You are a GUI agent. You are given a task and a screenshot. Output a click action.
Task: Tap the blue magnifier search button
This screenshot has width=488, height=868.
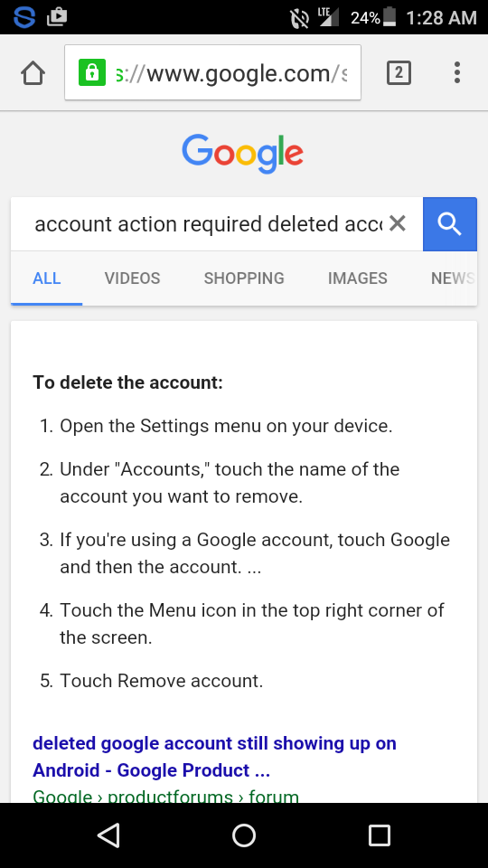pyautogui.click(x=450, y=223)
